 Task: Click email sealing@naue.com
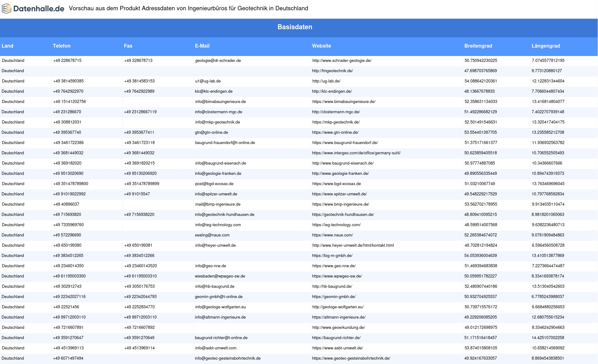tap(212, 235)
